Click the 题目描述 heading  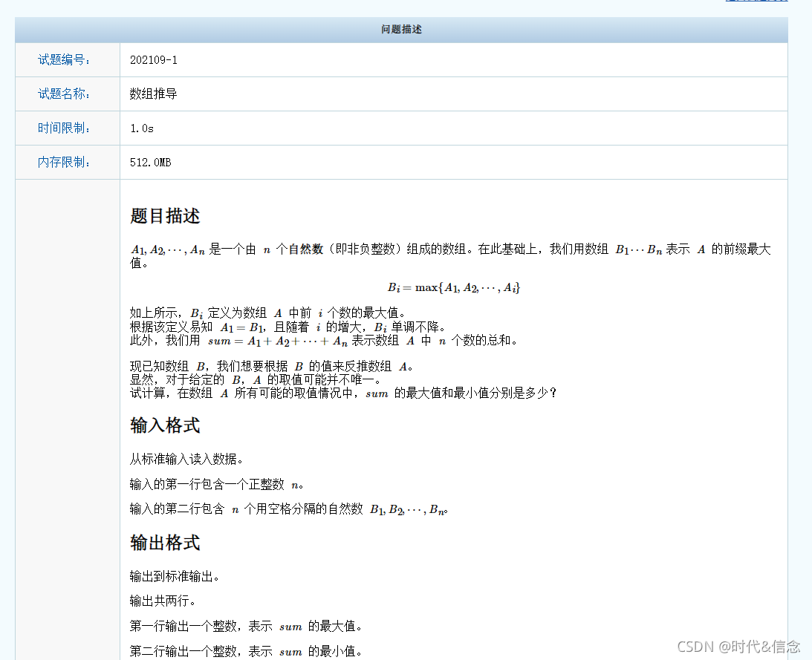pos(165,216)
